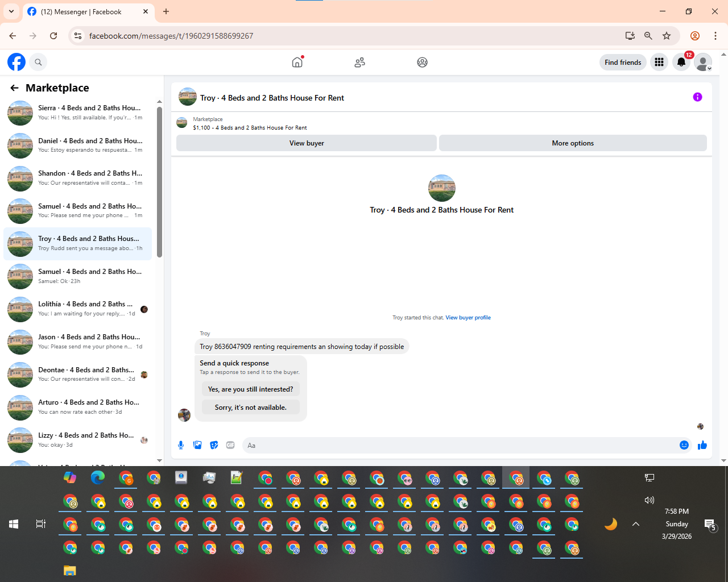728x582 pixels.
Task: Open the GIF picker icon
Action: tap(230, 445)
